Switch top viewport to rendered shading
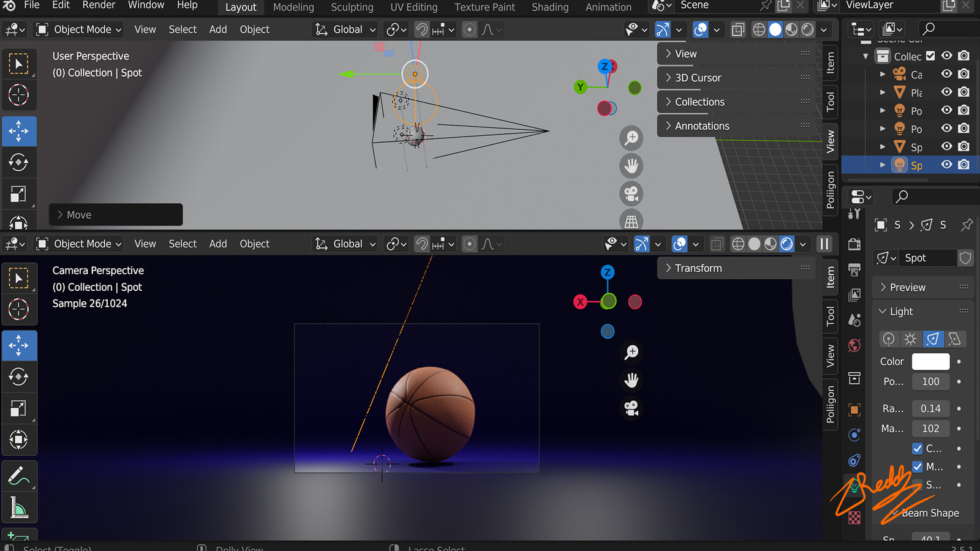980x551 pixels. click(808, 29)
